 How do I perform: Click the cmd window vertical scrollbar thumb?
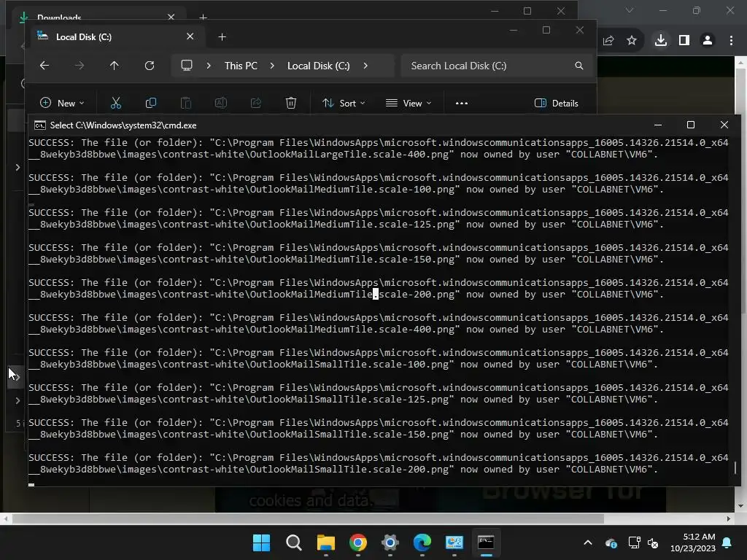tap(735, 467)
